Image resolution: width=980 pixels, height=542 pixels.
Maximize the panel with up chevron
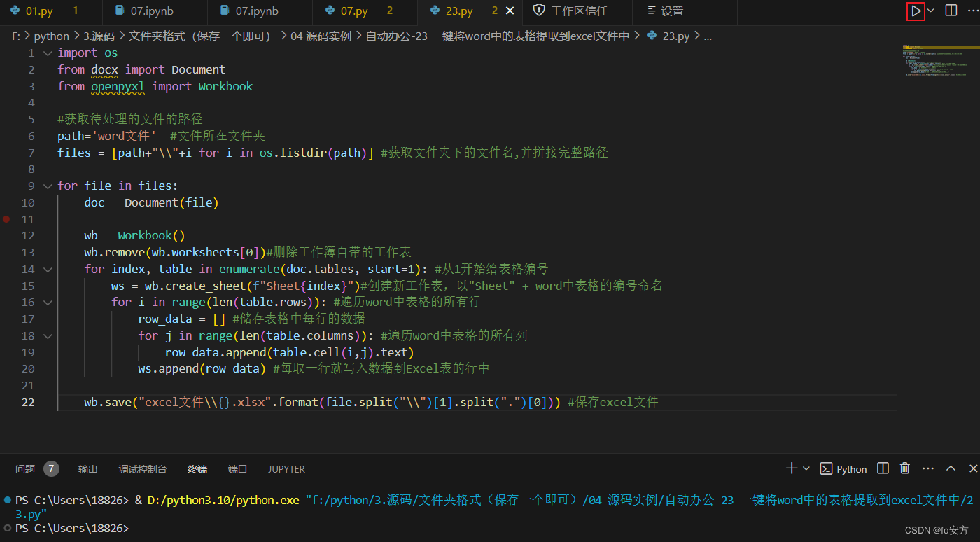coord(951,468)
